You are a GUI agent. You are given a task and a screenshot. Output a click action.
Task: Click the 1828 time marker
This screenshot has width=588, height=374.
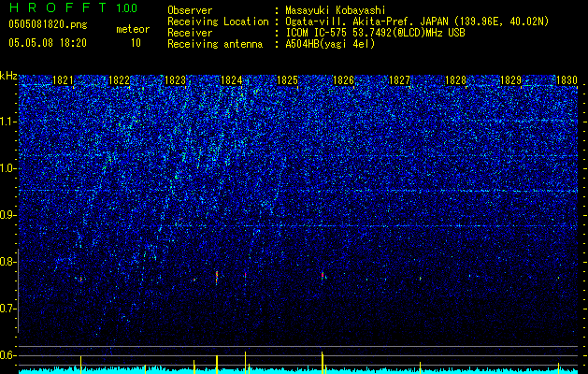[455, 80]
